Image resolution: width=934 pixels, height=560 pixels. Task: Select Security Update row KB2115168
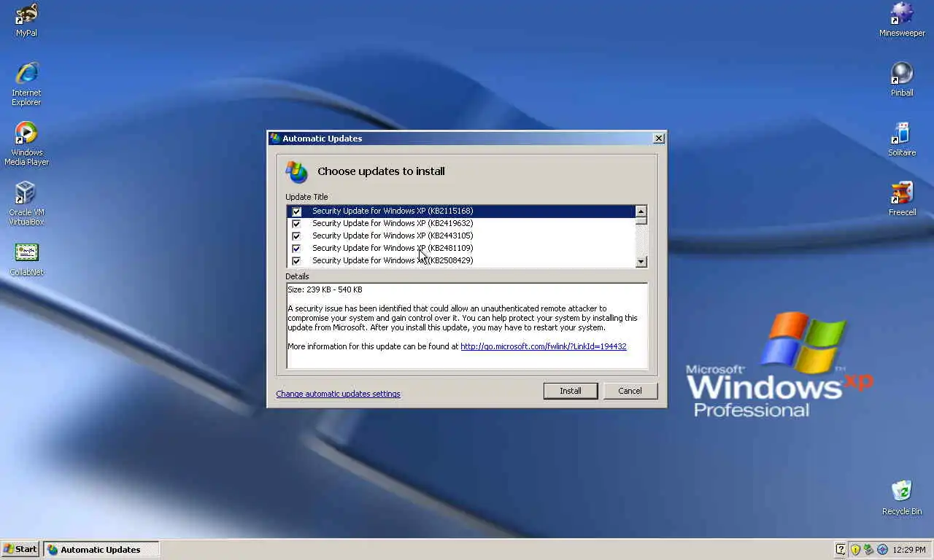coord(461,211)
